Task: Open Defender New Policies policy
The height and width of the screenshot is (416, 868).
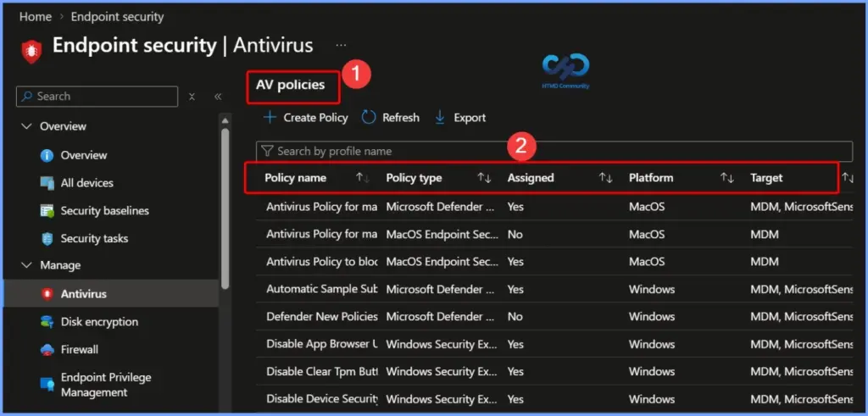Action: click(x=321, y=317)
